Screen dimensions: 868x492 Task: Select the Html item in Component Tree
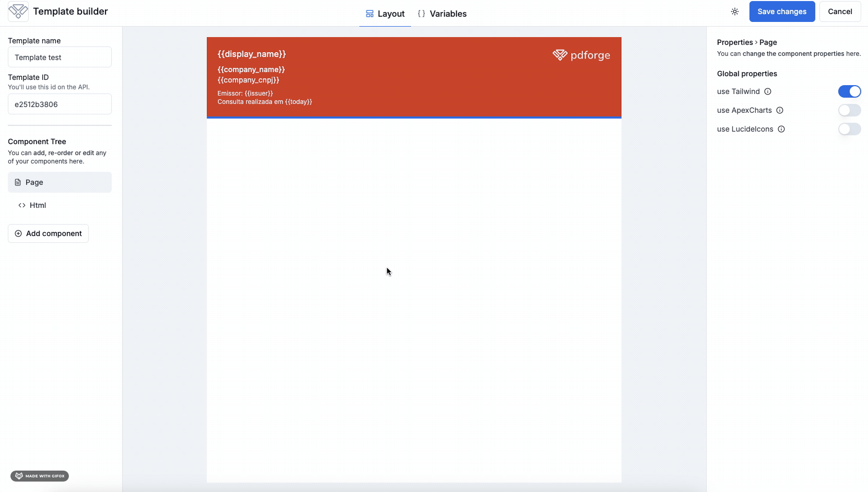click(60, 205)
